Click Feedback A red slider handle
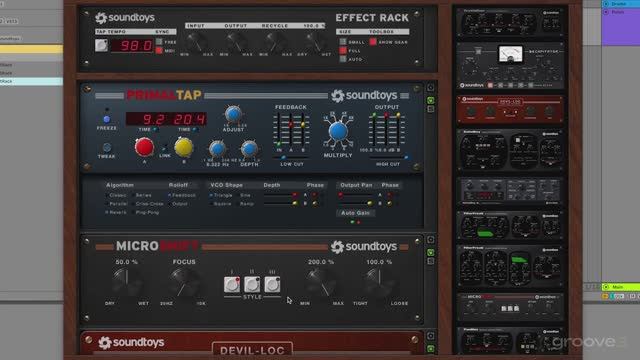The height and width of the screenshot is (360, 640). click(291, 124)
